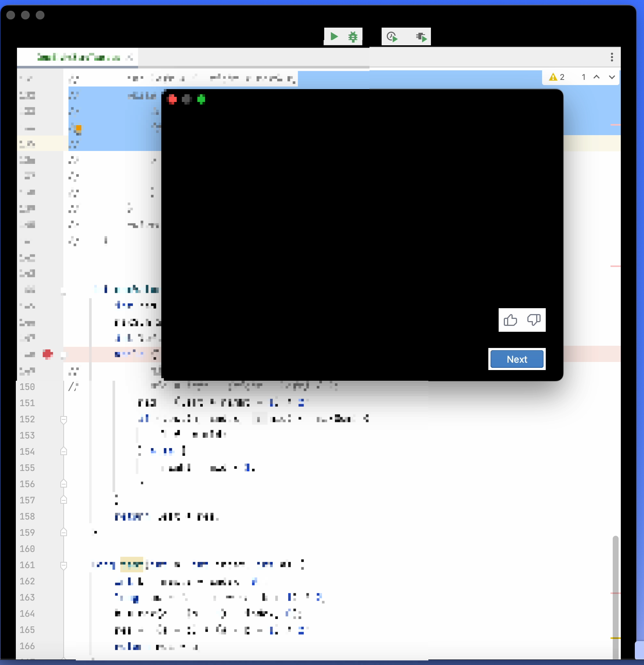644x665 pixels.
Task: Collapse the function starting at line 161
Action: 64,565
